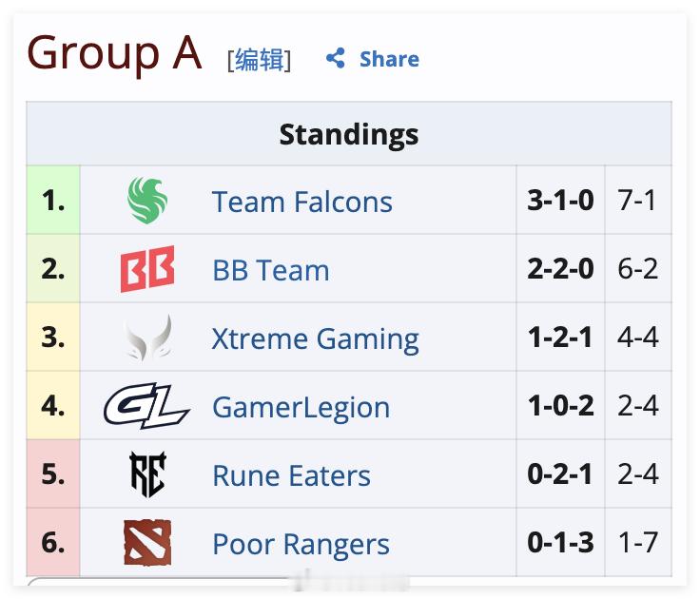700x599 pixels.
Task: Click the Rune Eaters RE logo
Action: 147,474
